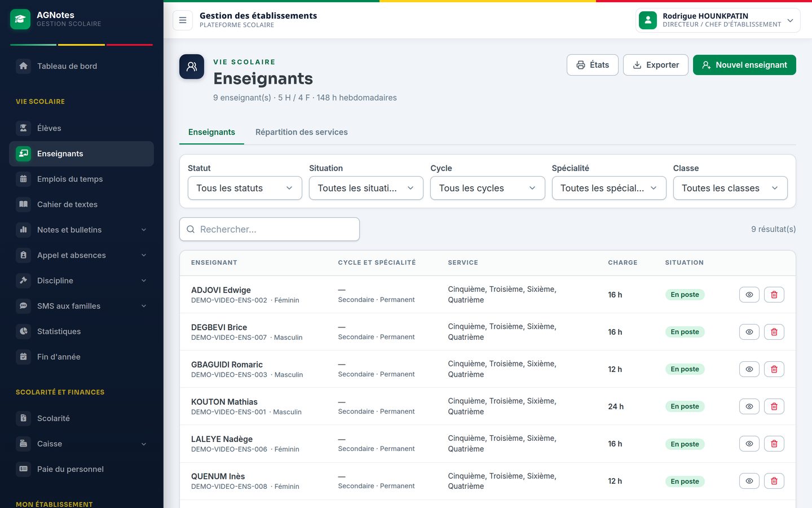This screenshot has height=508, width=812.
Task: Expand the Notes et bulletins submenu
Action: point(81,230)
